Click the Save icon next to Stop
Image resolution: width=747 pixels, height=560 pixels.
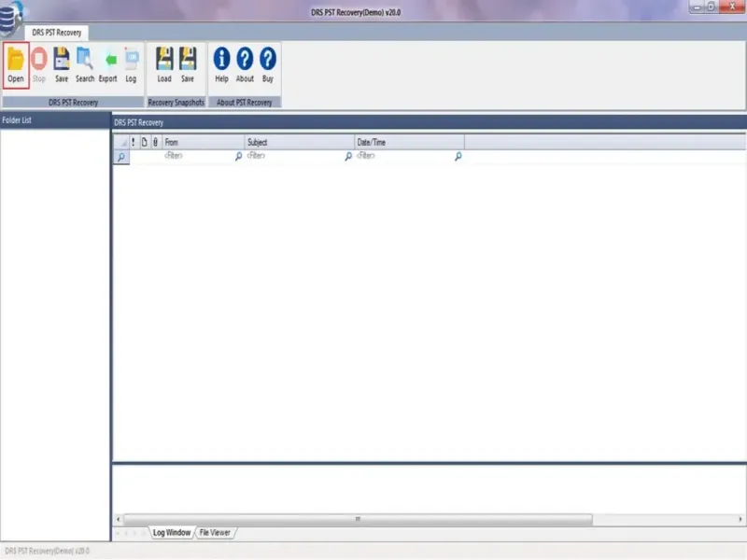point(62,59)
